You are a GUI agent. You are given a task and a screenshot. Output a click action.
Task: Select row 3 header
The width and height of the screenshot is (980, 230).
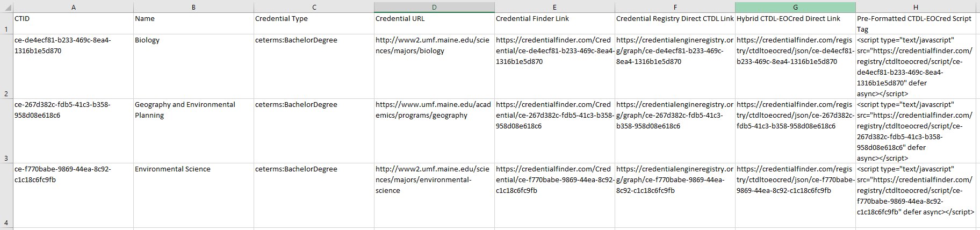[6, 131]
